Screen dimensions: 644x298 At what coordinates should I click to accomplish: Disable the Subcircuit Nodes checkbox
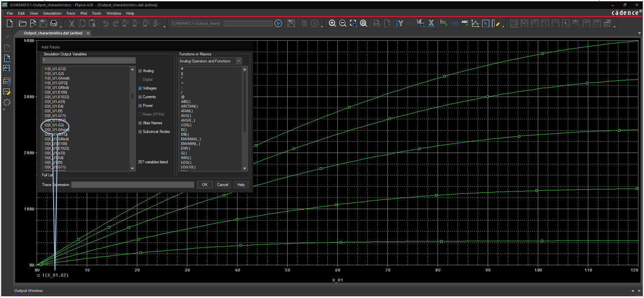point(140,132)
